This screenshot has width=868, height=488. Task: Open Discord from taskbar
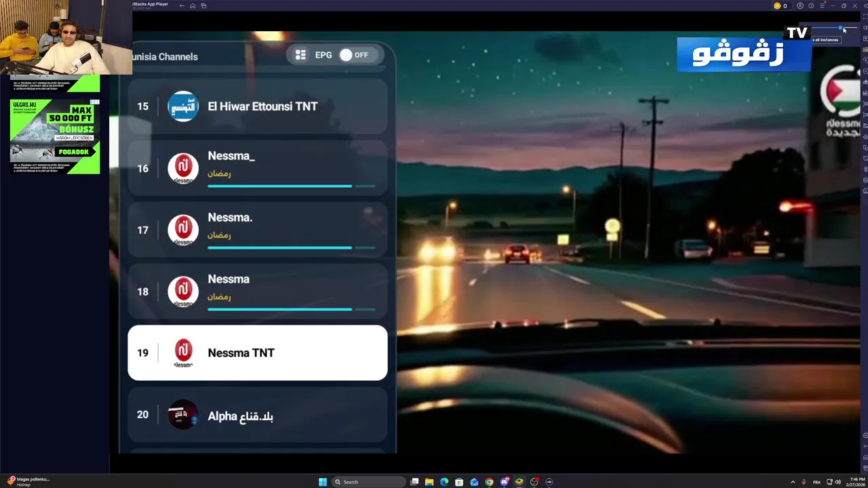point(504,482)
